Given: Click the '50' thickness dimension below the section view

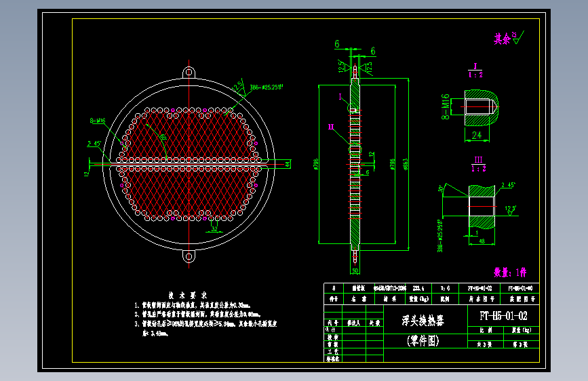Looking at the screenshot, I should [355, 270].
